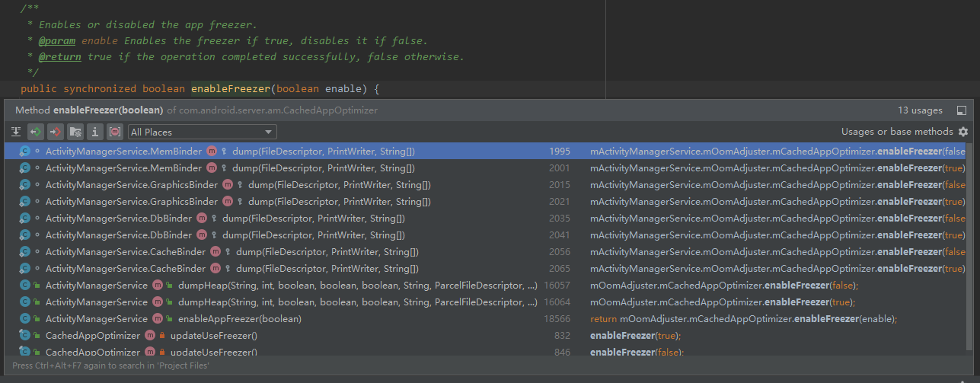
Task: Click the merge usages from same line icon
Action: point(16,132)
